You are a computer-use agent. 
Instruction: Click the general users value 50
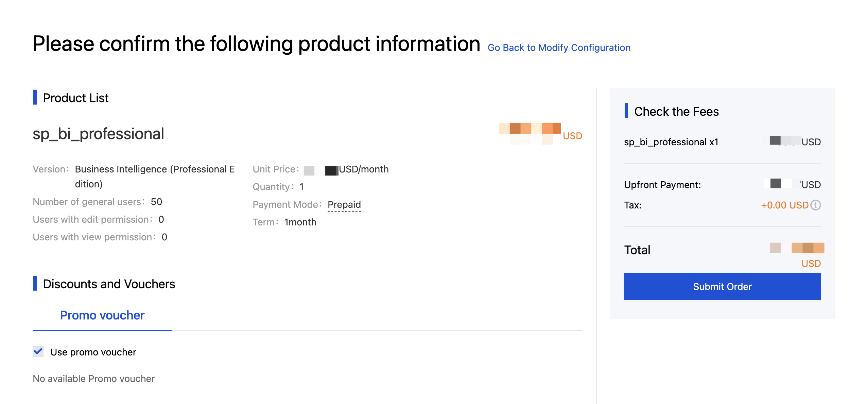(x=156, y=202)
